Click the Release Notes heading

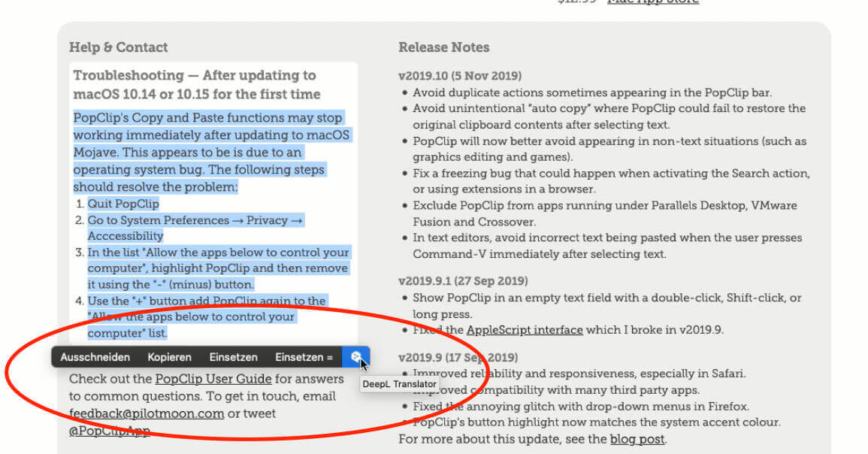click(x=444, y=47)
